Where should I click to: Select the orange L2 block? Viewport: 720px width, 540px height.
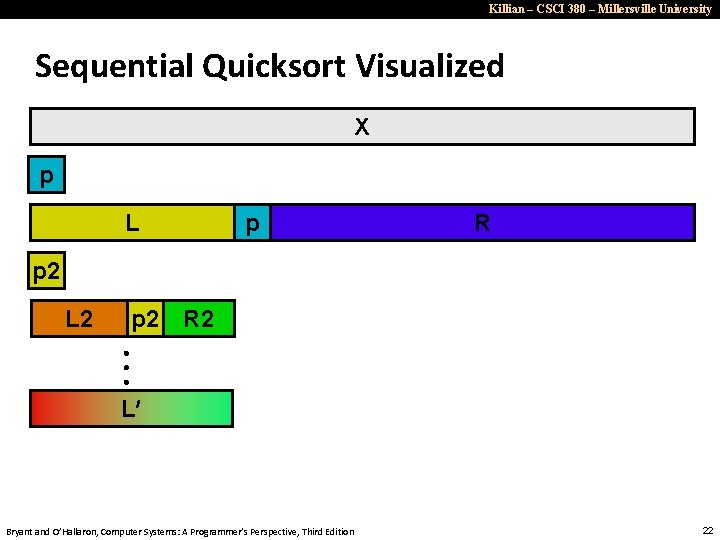(x=79, y=319)
